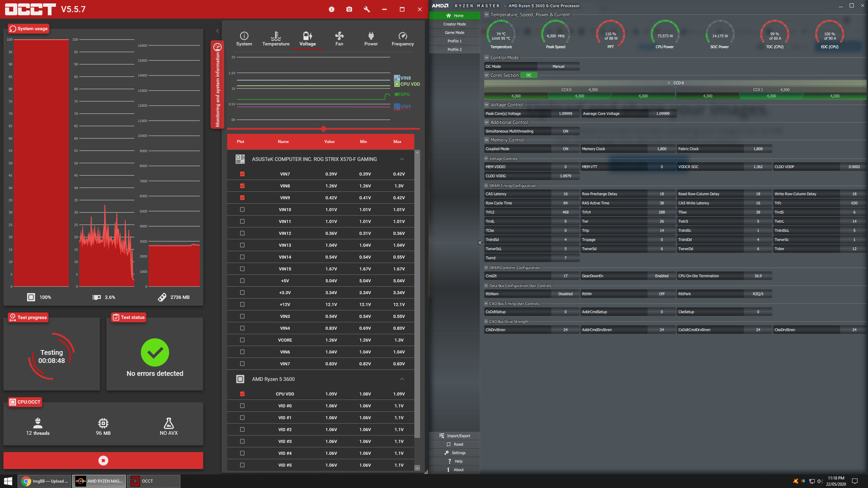Click the NO AVX flask icon
Image resolution: width=868 pixels, height=488 pixels.
(169, 423)
